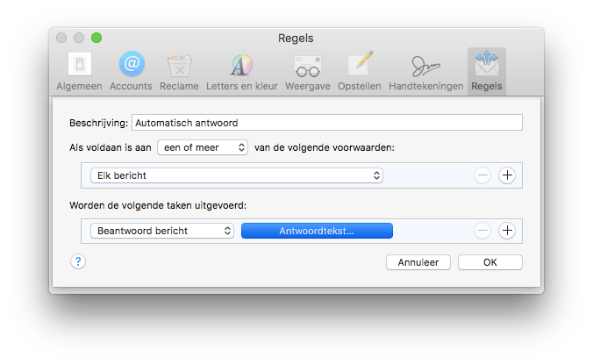Open the help question mark button

[x=78, y=261]
